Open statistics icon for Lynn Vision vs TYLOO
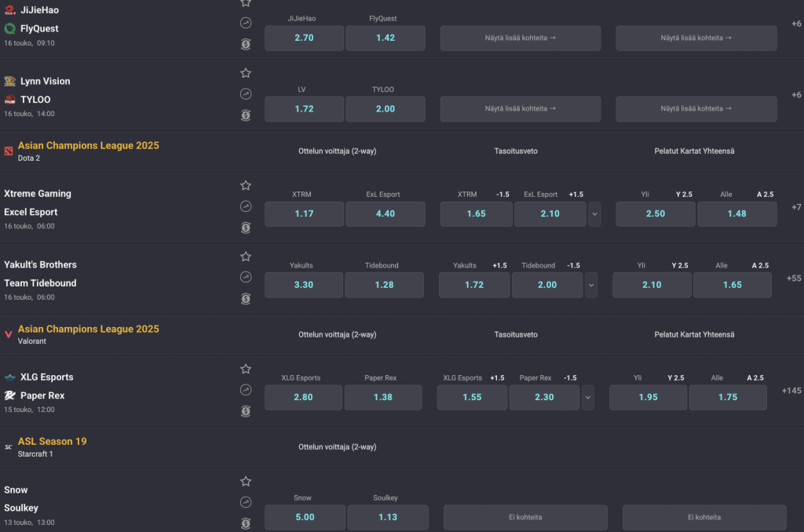The height and width of the screenshot is (532, 804). [246, 94]
